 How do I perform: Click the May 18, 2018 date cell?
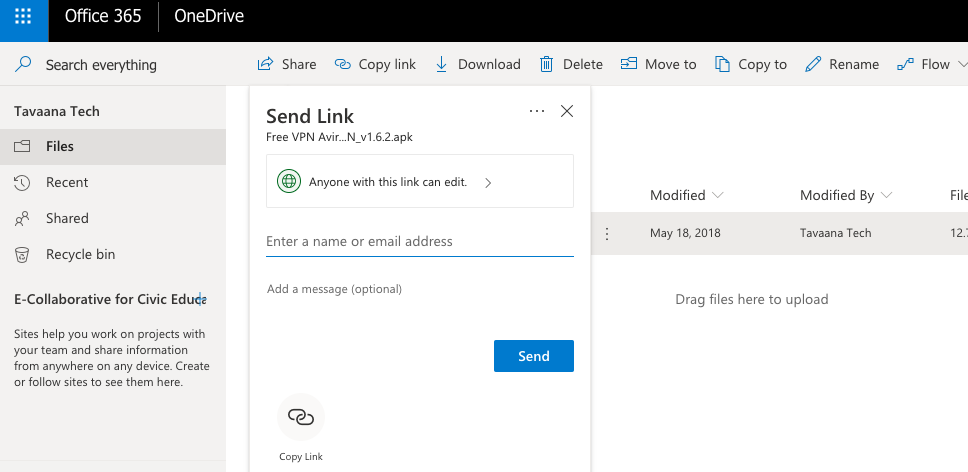tap(685, 233)
